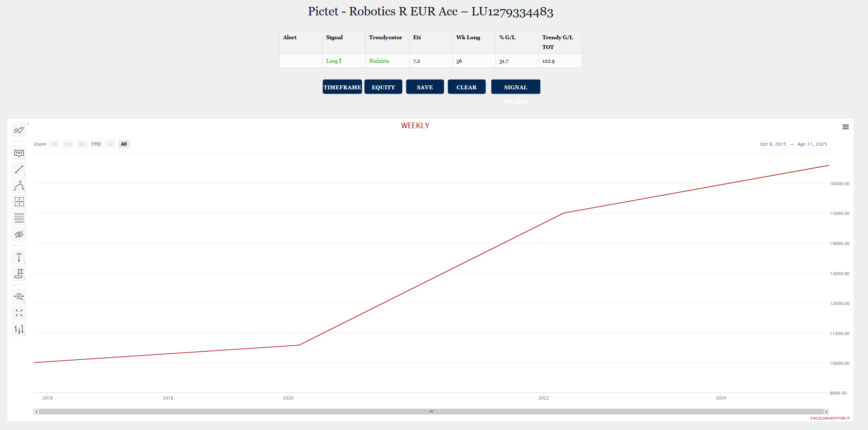Expand the flag tool submenu arrow
The height and width of the screenshot is (430, 868).
(x=24, y=279)
